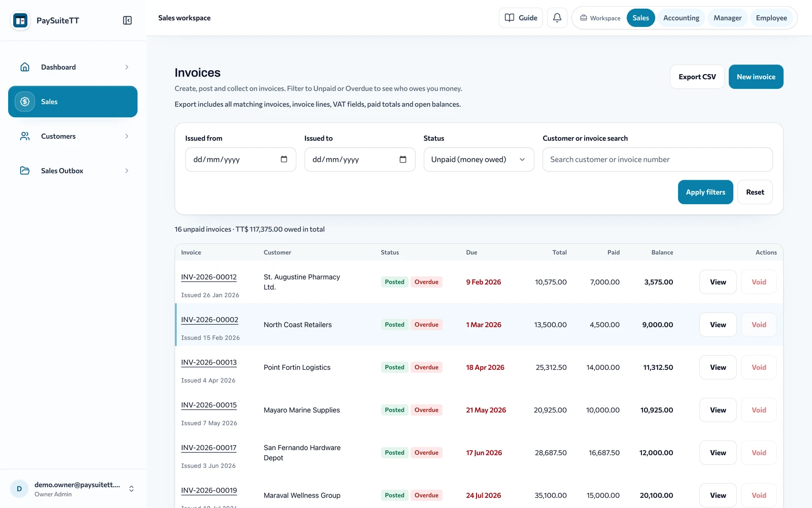Void the North Coast Retailers invoice
Image resolution: width=812 pixels, height=508 pixels.
point(759,325)
